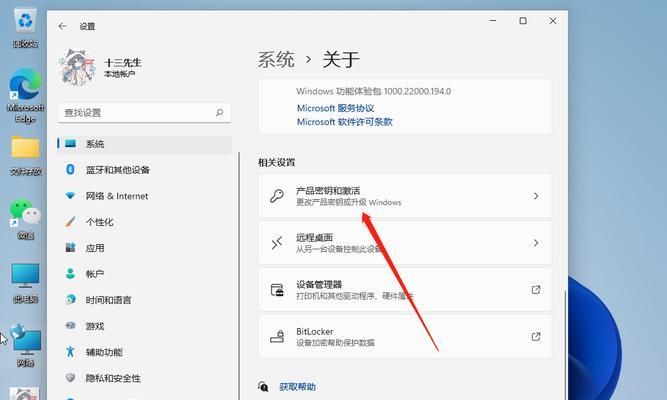Viewport: 667px width, 400px height.
Task: Click external link icon on 设备管理器 row
Action: coord(536,289)
